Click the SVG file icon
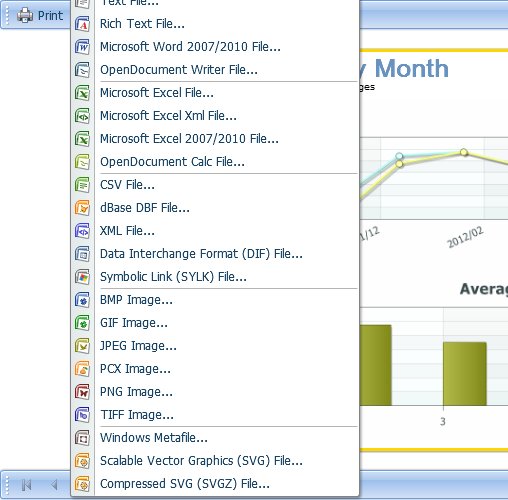 pos(82,461)
